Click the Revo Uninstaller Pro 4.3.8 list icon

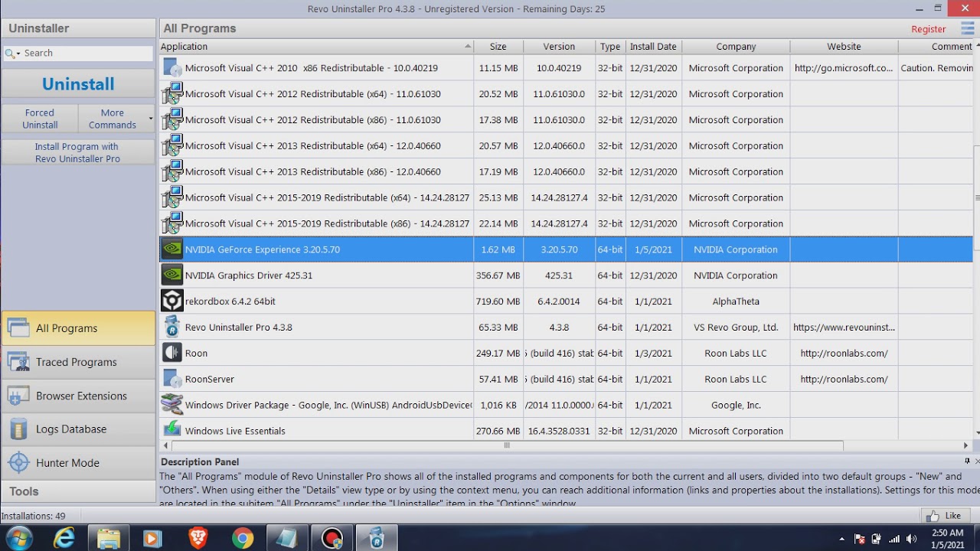[x=172, y=327]
